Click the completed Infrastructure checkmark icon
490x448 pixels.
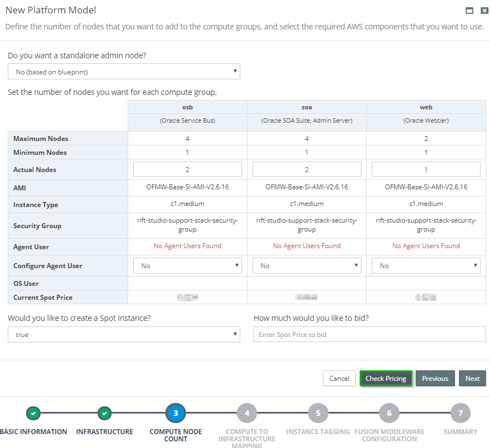coord(105,414)
